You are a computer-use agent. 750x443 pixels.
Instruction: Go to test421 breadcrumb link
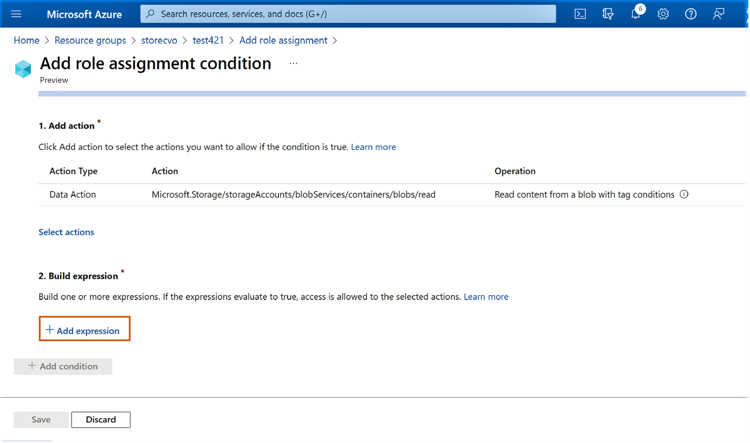208,41
